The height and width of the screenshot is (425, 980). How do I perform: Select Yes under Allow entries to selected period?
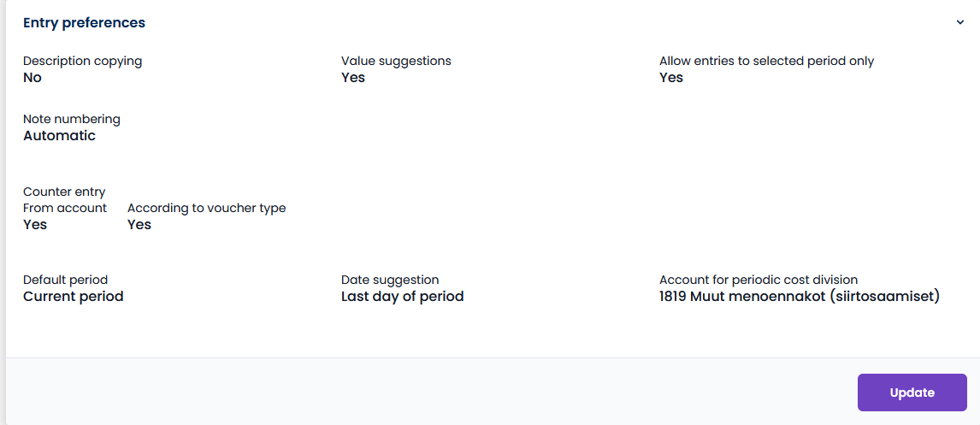tap(671, 78)
